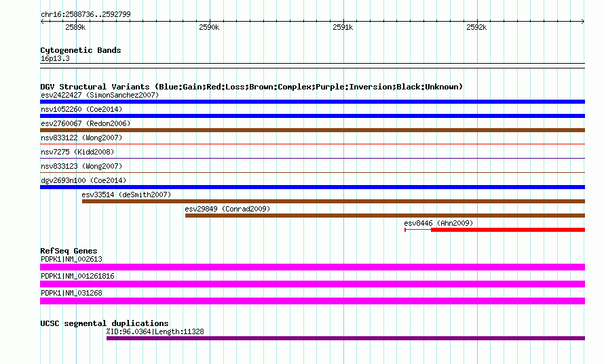Viewport: 604px width, 364px height.
Task: Click the brown esv2760067 complex variant bar
Action: click(x=312, y=130)
